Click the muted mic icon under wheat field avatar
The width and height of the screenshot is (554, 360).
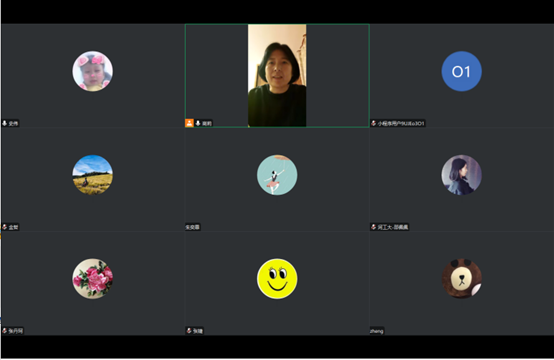pos(5,227)
